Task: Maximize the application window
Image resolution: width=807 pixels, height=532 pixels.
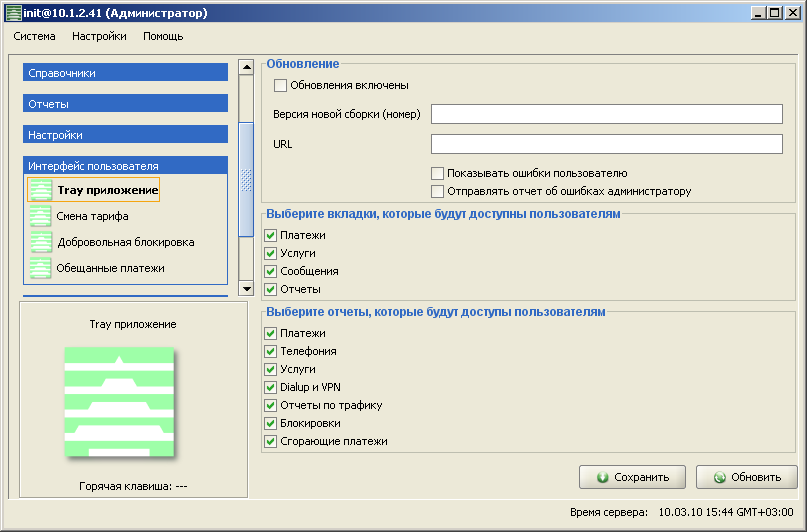Action: tap(775, 13)
